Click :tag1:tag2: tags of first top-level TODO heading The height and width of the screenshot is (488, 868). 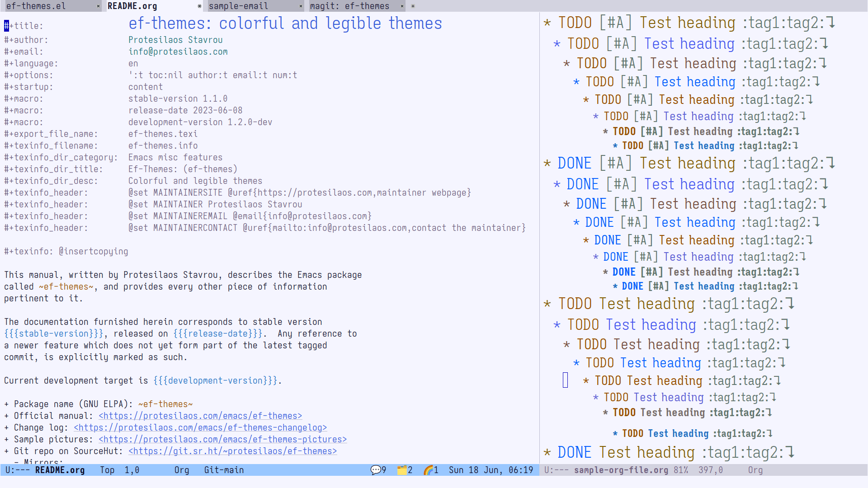pyautogui.click(x=784, y=23)
